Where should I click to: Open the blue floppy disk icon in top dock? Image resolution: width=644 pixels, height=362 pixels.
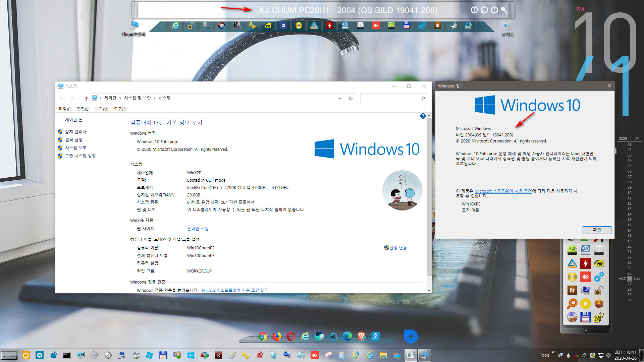(407, 25)
